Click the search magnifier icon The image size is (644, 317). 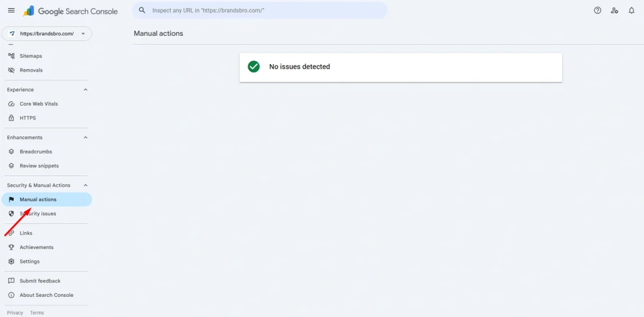142,10
